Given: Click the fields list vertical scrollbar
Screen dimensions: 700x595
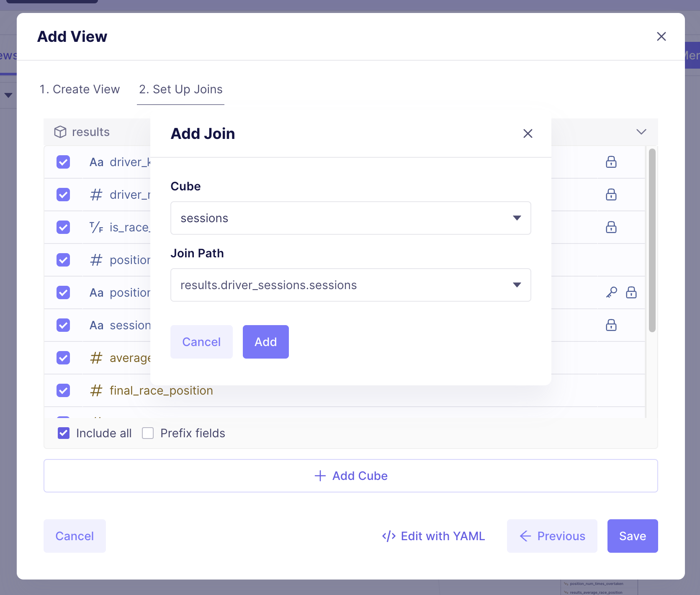Looking at the screenshot, I should tap(652, 240).
